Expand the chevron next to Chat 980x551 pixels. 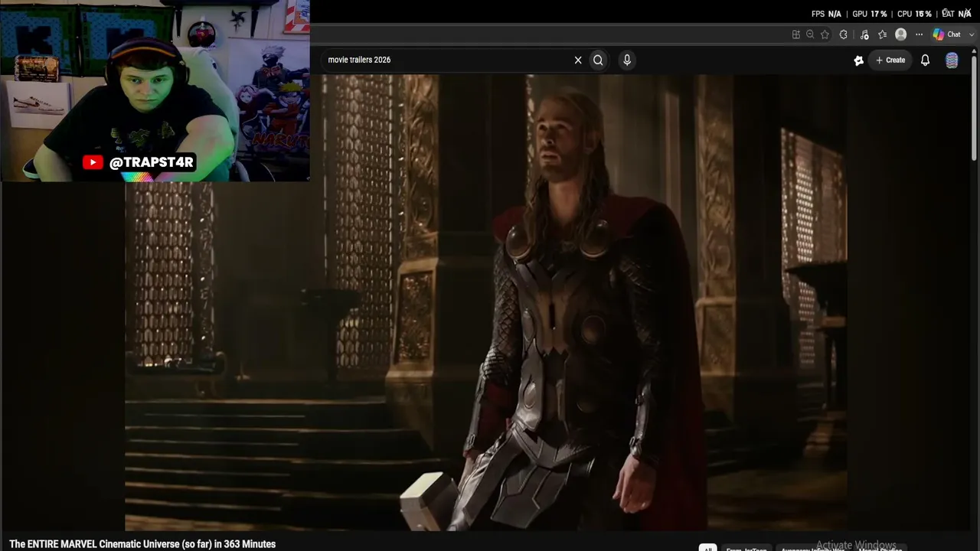[972, 34]
